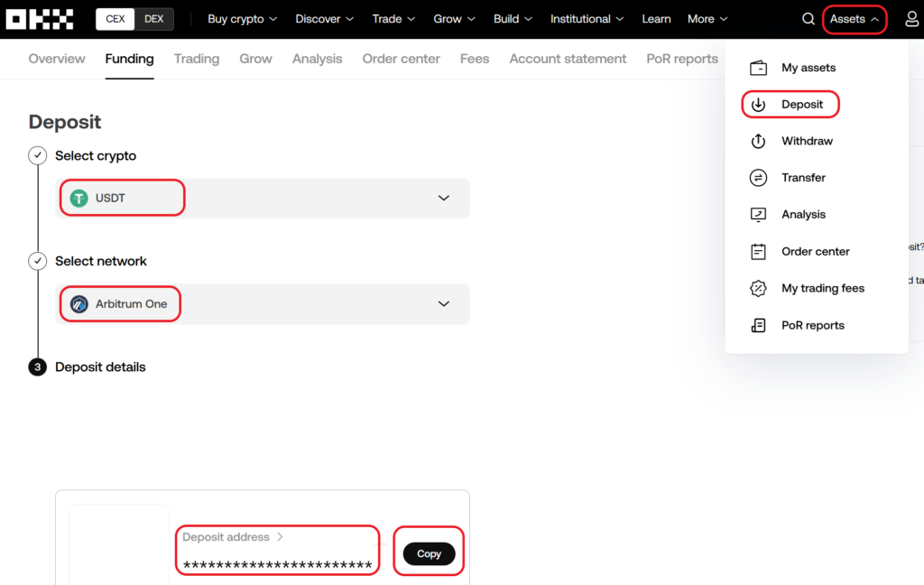Expand the Trade menu
Image resolution: width=924 pixels, height=585 pixels.
coord(393,19)
